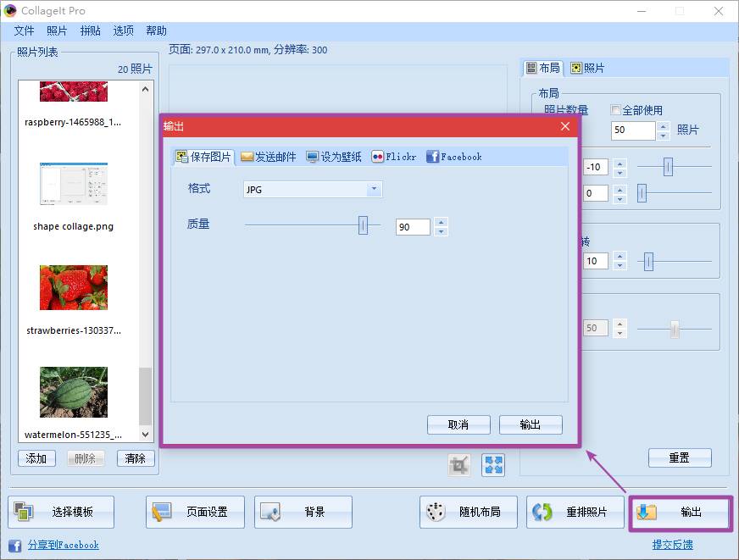Image resolution: width=739 pixels, height=560 pixels.
Task: Click the photo list scroll-up arrow
Action: tap(146, 89)
